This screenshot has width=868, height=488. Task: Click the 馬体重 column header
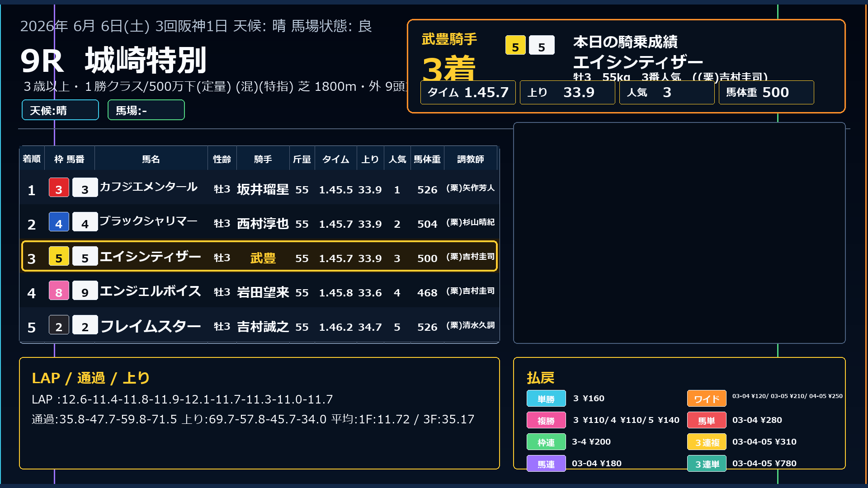[427, 159]
